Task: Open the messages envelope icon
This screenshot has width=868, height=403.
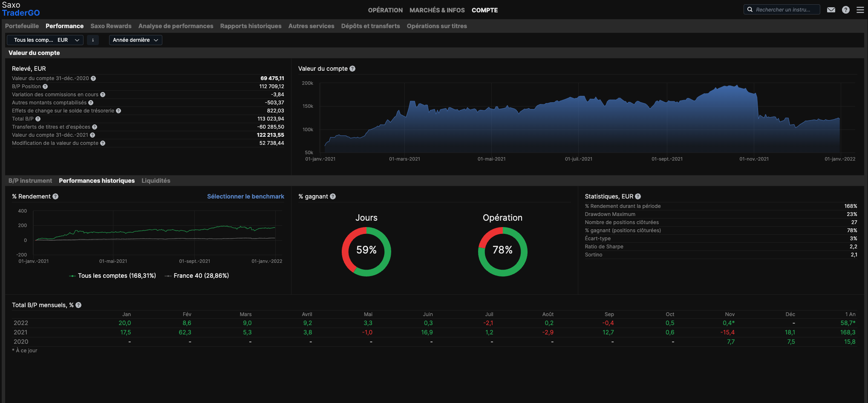Action: [x=831, y=10]
